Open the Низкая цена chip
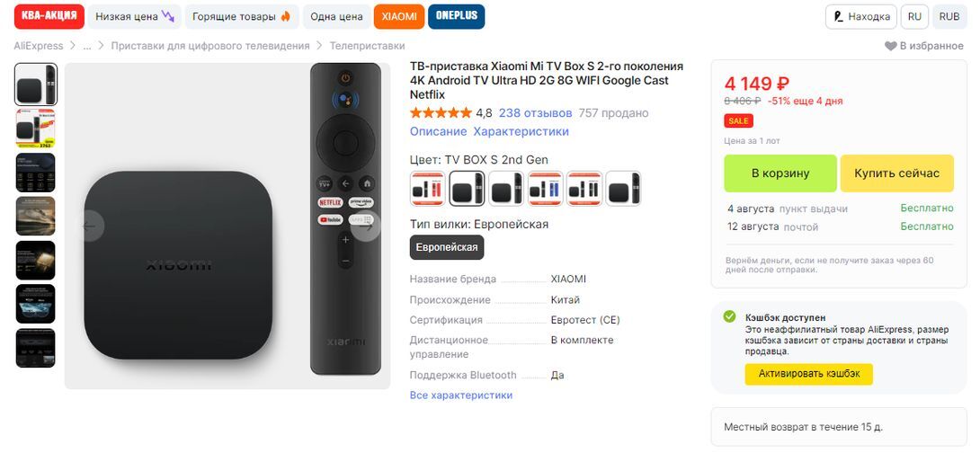 (x=135, y=16)
